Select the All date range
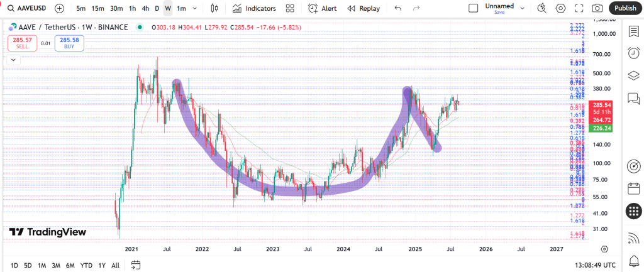644x272 pixels. (x=116, y=266)
